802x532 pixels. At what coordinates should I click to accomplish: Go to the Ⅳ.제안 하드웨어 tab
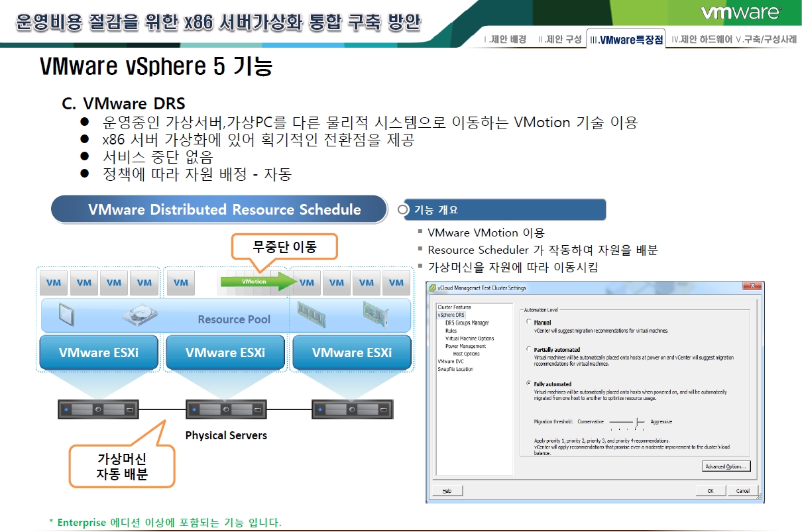702,40
